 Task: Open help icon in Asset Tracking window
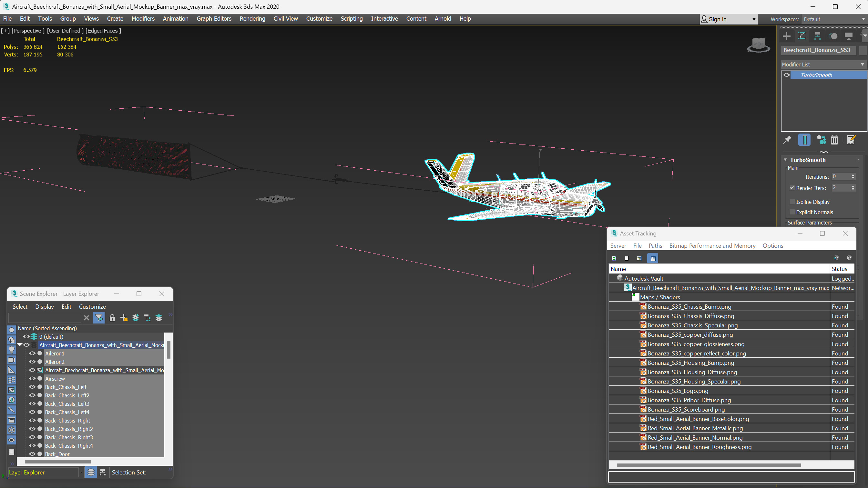tap(836, 258)
